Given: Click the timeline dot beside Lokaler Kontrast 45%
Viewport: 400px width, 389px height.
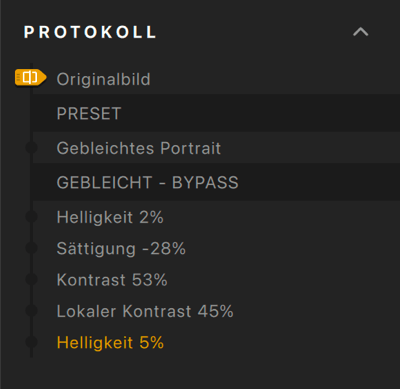Looking at the screenshot, I should coord(32,311).
